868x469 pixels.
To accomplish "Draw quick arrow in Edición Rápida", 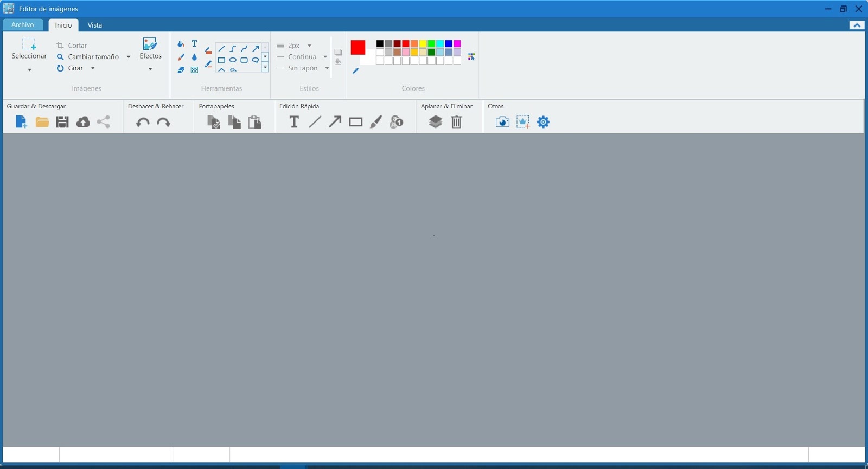I will click(x=335, y=122).
